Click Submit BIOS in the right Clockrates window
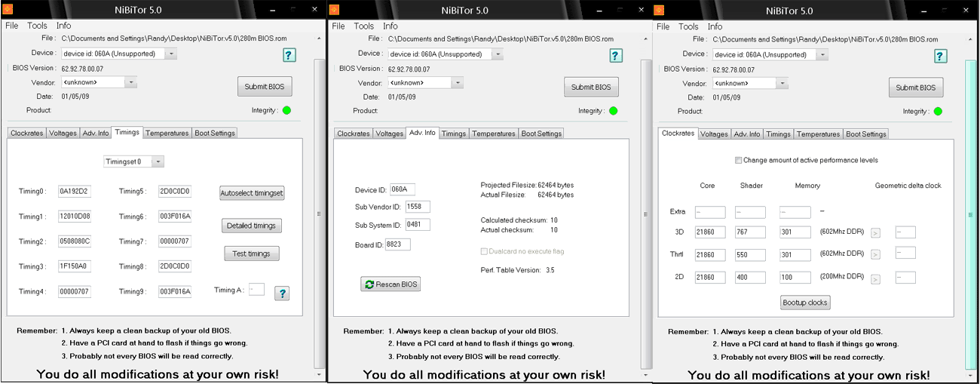Viewport: 980px width, 384px height. click(916, 88)
